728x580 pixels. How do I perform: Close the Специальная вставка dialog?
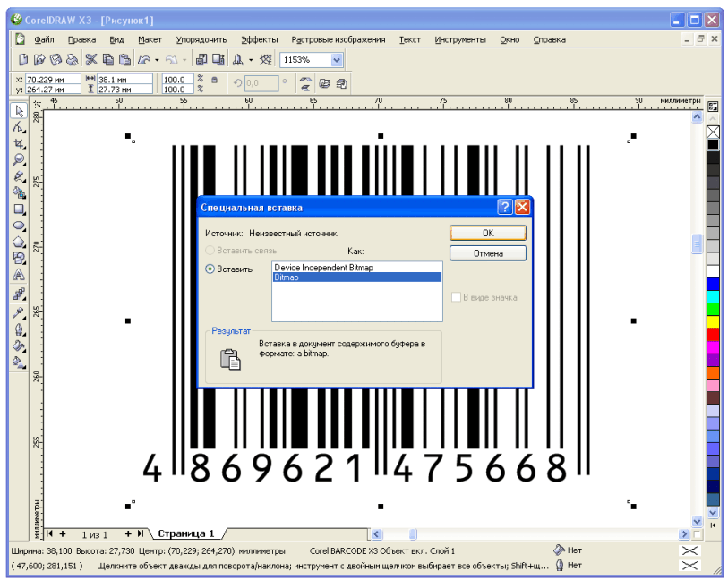pos(522,207)
